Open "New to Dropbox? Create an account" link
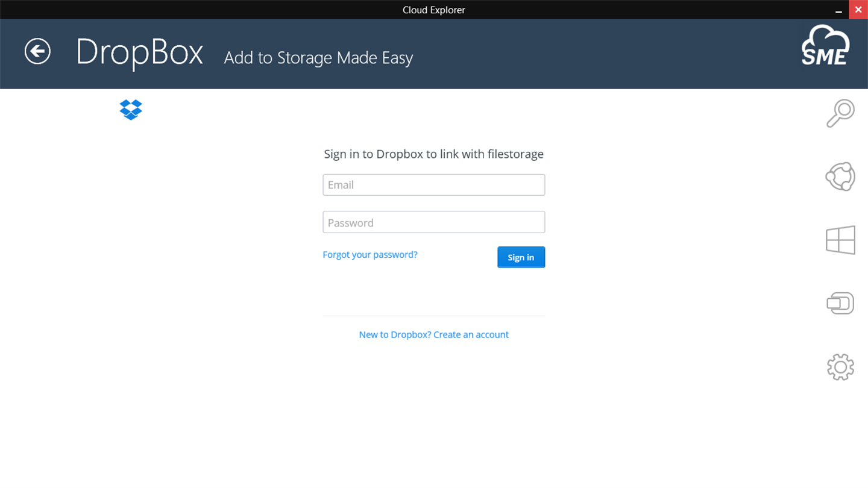Image resolution: width=868 pixels, height=488 pixels. [x=433, y=335]
